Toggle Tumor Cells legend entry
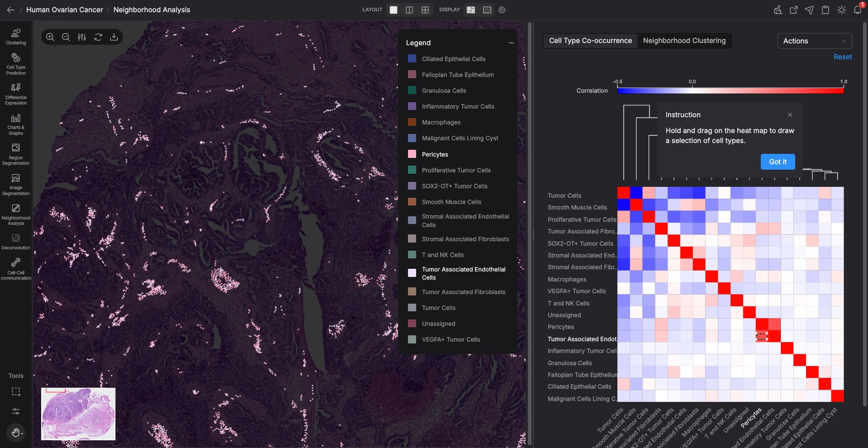868x448 pixels. click(438, 308)
